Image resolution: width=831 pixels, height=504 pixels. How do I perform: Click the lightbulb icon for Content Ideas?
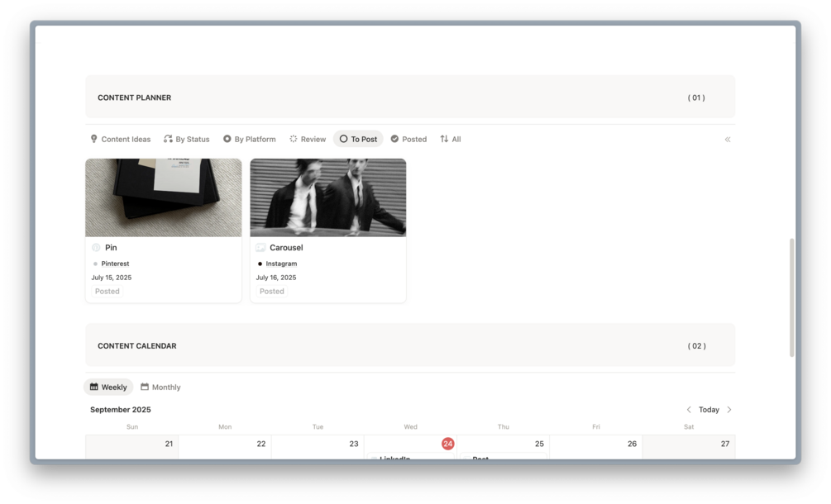pos(93,139)
